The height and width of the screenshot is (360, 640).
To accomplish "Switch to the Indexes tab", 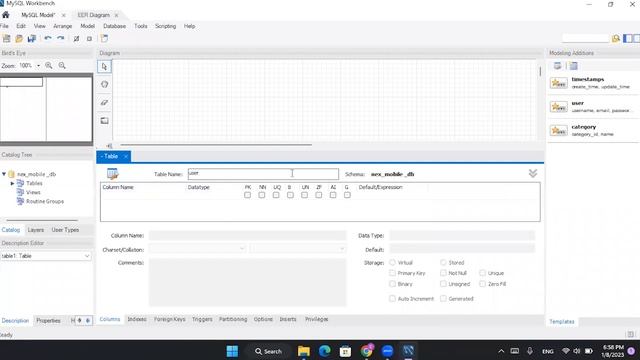I will tap(137, 319).
